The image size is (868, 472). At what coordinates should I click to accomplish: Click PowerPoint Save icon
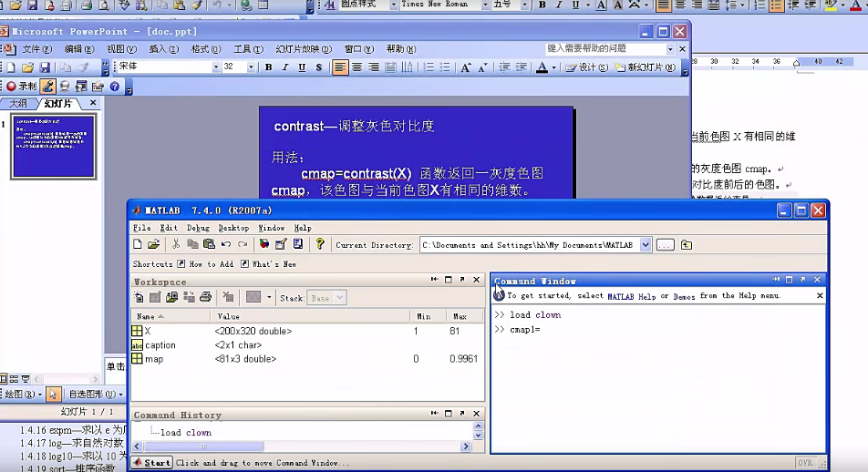click(45, 67)
